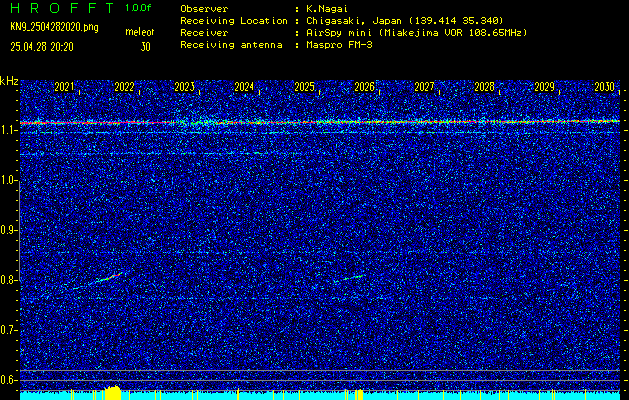The height and width of the screenshot is (400, 629).
Task: Click the 'Observer' field label
Action: pyautogui.click(x=204, y=9)
